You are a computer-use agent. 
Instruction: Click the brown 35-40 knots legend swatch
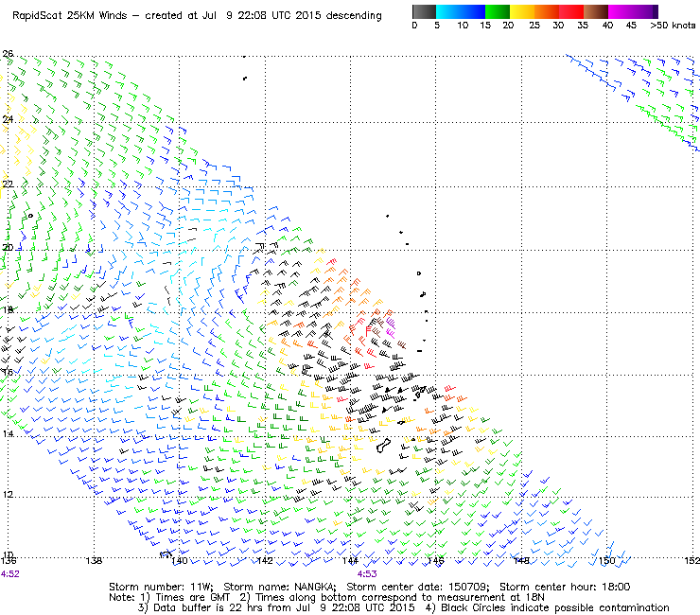pyautogui.click(x=596, y=11)
